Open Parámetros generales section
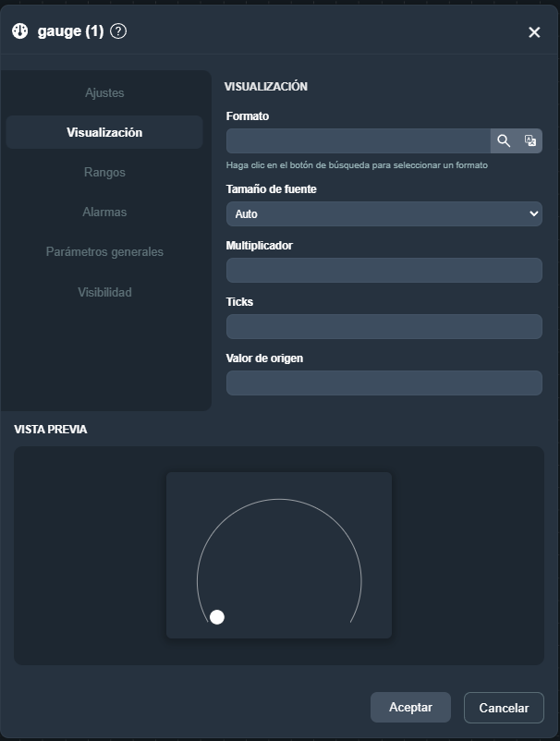The width and height of the screenshot is (560, 741). coord(104,252)
